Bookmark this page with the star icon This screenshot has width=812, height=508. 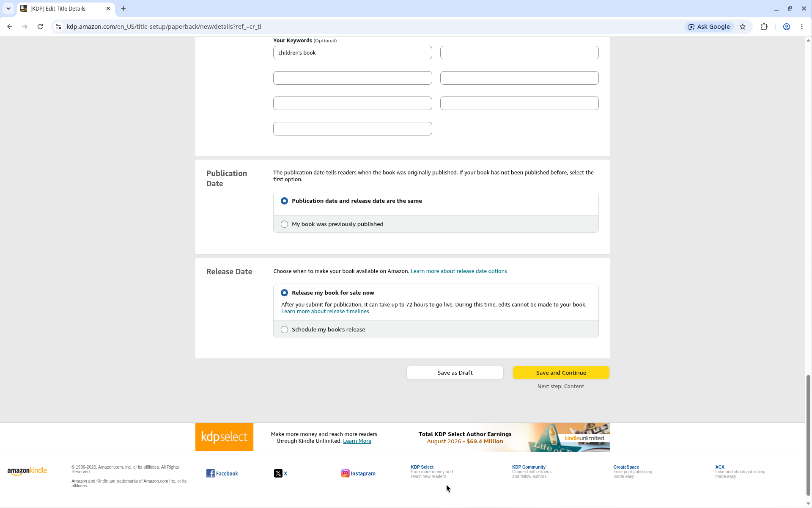coord(743,27)
